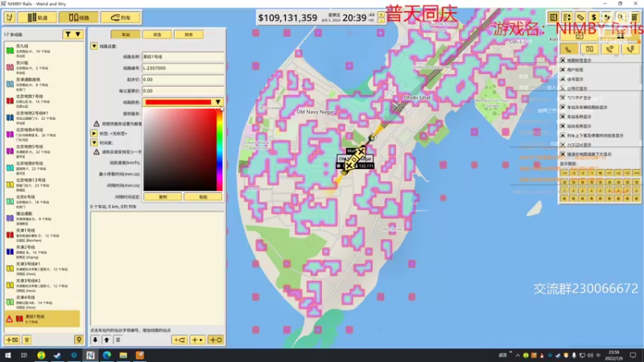Image resolution: width=644 pixels, height=362 pixels.
Task: Select line 京九线 in list
Action: click(43, 51)
